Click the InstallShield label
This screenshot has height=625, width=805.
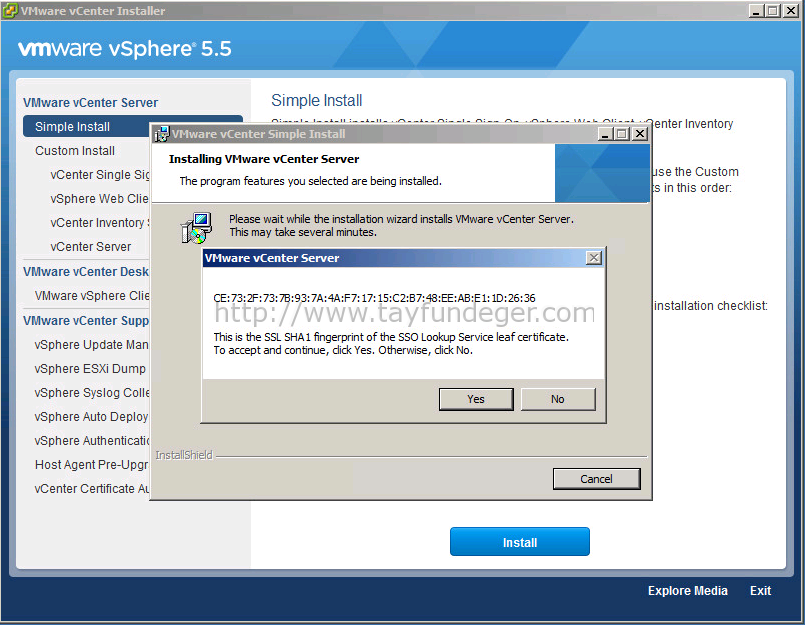click(x=184, y=455)
